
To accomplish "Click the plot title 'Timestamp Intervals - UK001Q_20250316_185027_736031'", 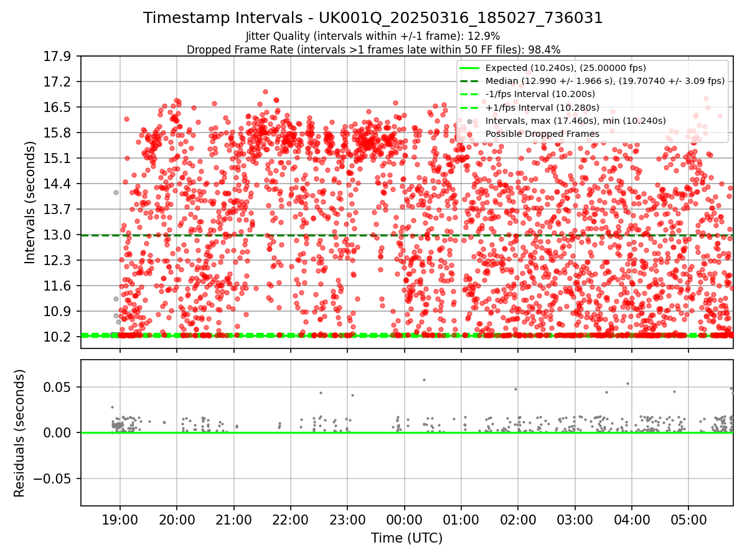I will [373, 18].
